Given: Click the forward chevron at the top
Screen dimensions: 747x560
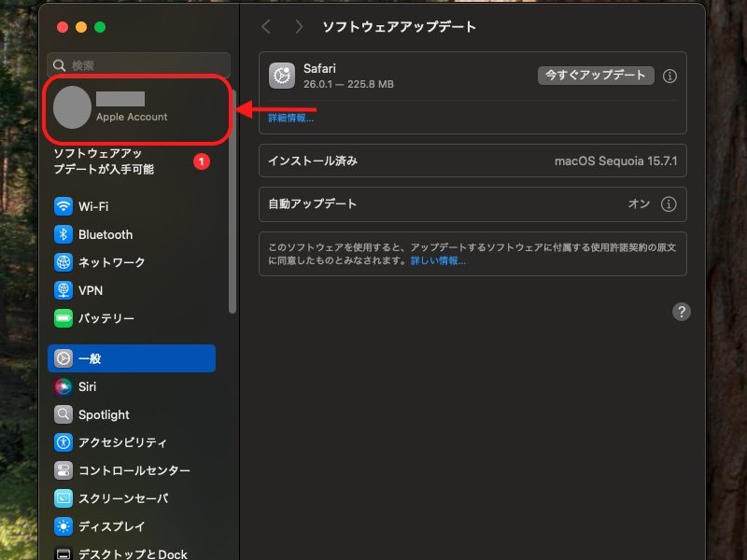Looking at the screenshot, I should (x=297, y=27).
